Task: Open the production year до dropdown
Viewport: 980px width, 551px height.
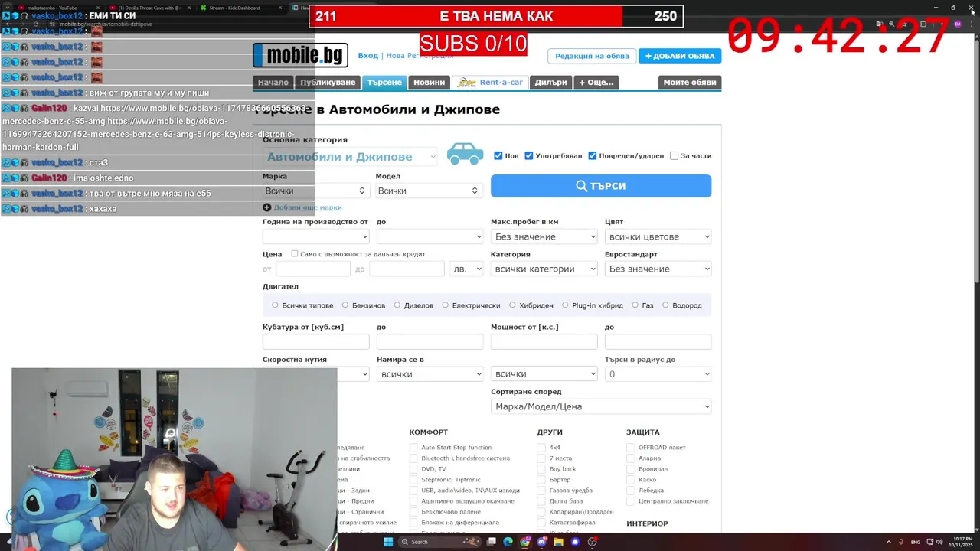Action: pyautogui.click(x=430, y=236)
